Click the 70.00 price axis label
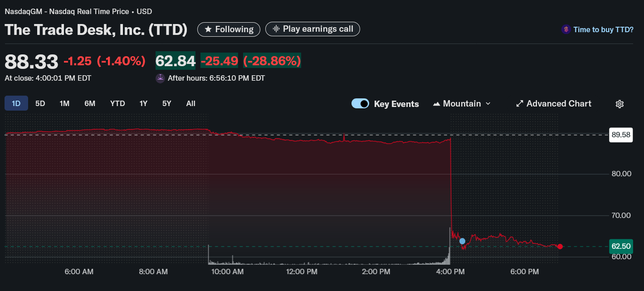Image resolution: width=644 pixels, height=291 pixels. (621, 215)
